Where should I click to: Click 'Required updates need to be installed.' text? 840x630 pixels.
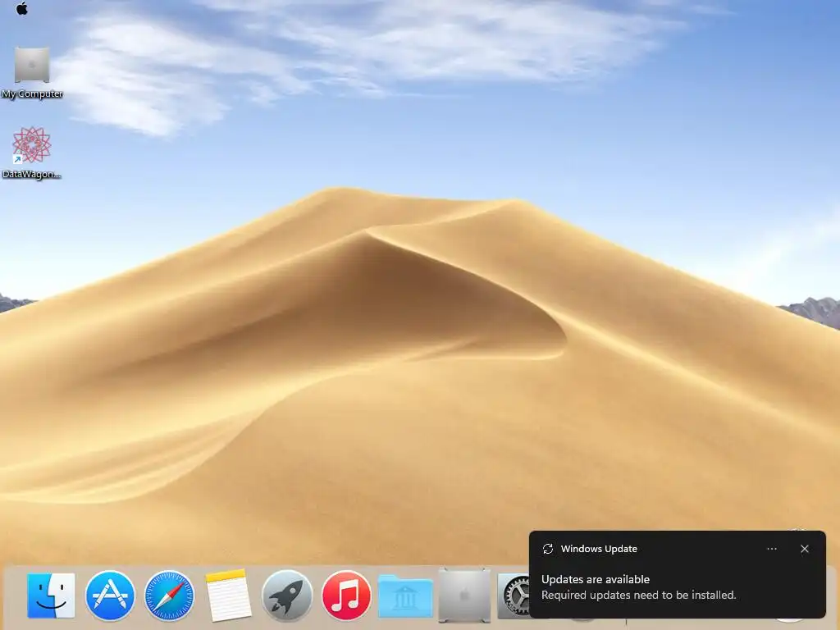tap(638, 595)
